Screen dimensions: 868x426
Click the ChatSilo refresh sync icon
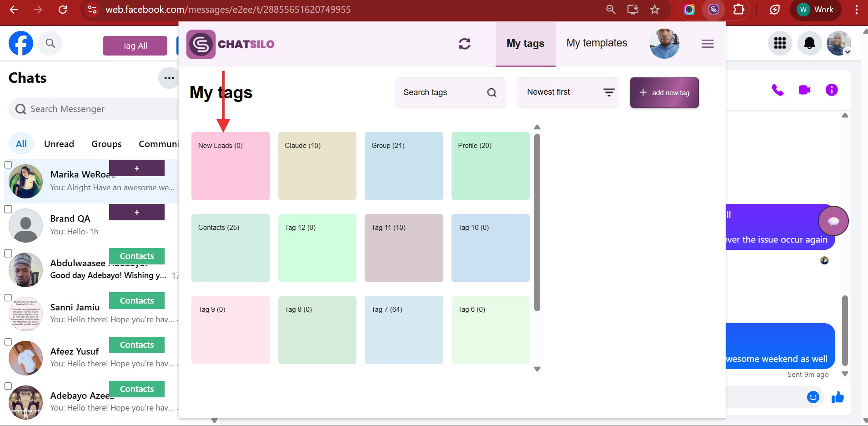(464, 44)
